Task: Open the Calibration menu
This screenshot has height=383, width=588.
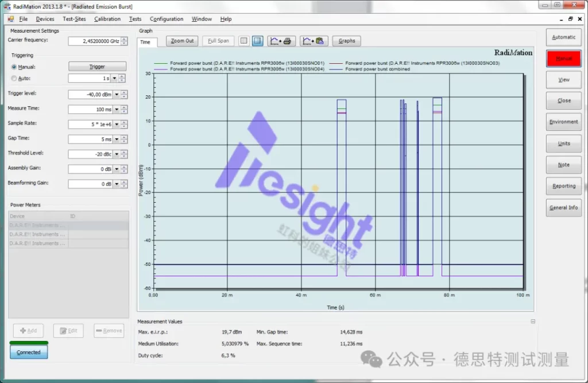Action: [107, 19]
